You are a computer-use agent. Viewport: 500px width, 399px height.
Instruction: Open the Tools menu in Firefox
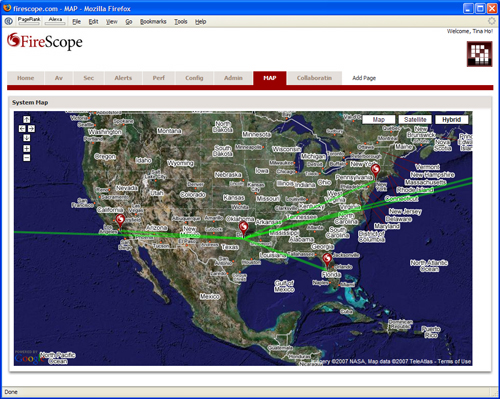[181, 22]
